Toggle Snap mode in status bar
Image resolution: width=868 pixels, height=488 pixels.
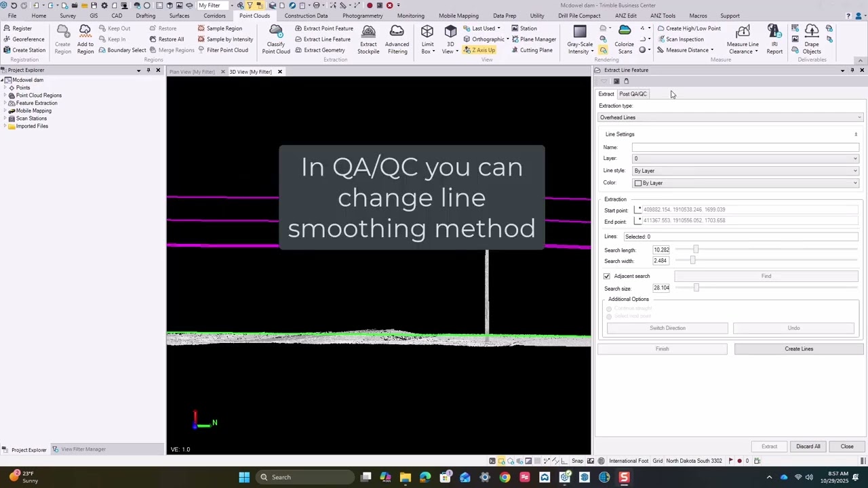[577, 461]
